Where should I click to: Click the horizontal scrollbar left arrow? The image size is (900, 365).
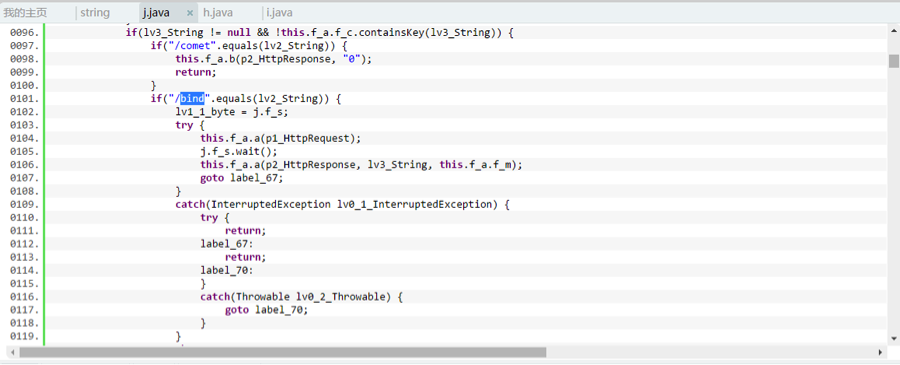pos(11,352)
